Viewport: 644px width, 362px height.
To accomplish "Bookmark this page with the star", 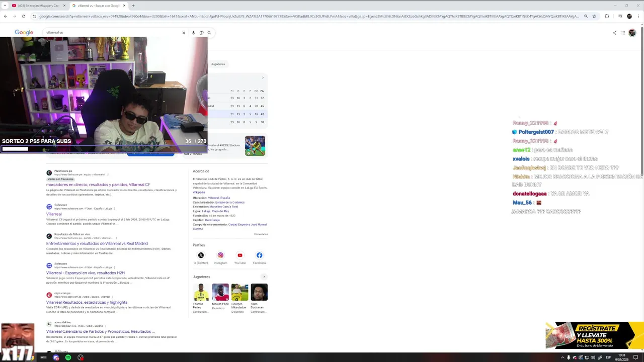I will pos(594,16).
